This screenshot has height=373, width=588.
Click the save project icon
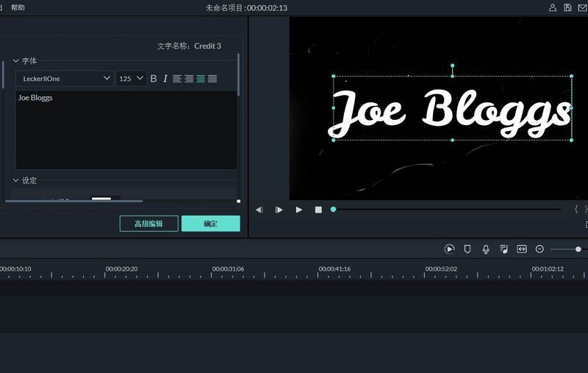[x=567, y=7]
